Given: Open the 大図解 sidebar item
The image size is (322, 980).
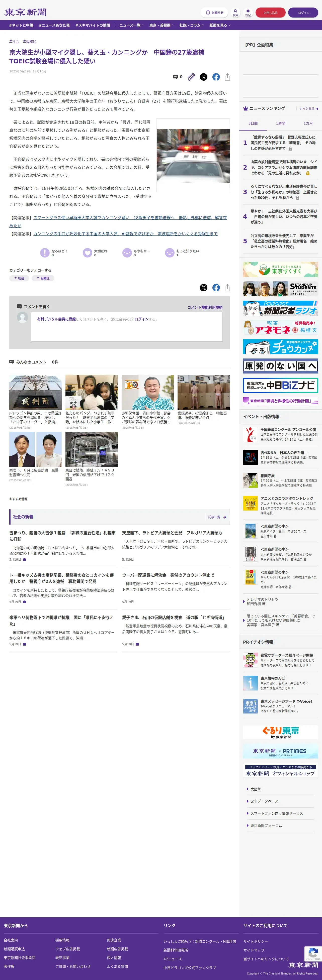Looking at the screenshot, I should point(256,789).
